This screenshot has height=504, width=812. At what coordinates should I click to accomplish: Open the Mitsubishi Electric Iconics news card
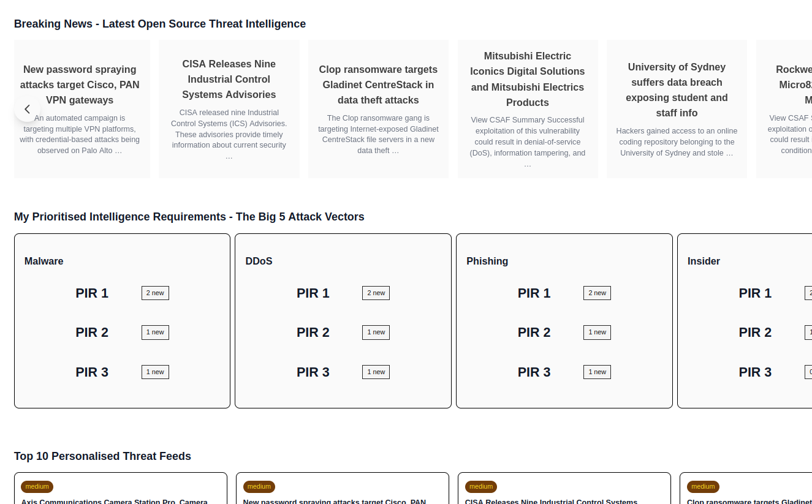[x=528, y=80]
